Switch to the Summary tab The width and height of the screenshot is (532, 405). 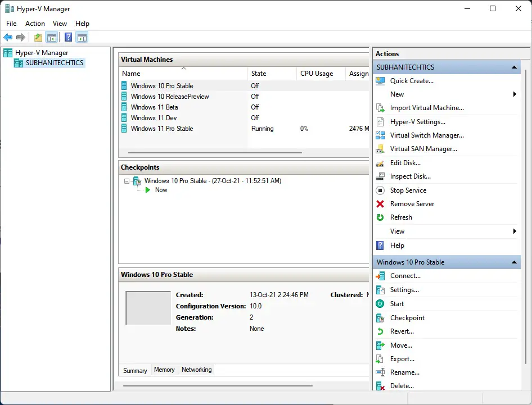135,370
